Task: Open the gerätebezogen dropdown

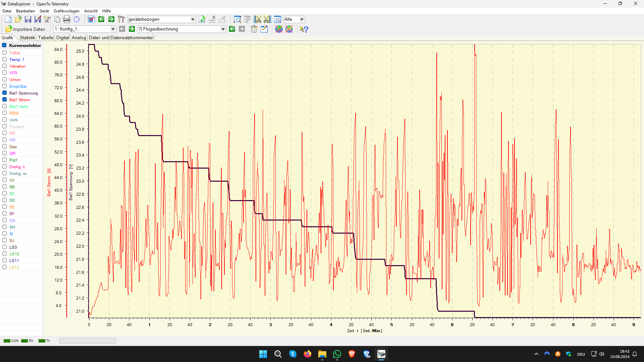Action: tap(193, 19)
